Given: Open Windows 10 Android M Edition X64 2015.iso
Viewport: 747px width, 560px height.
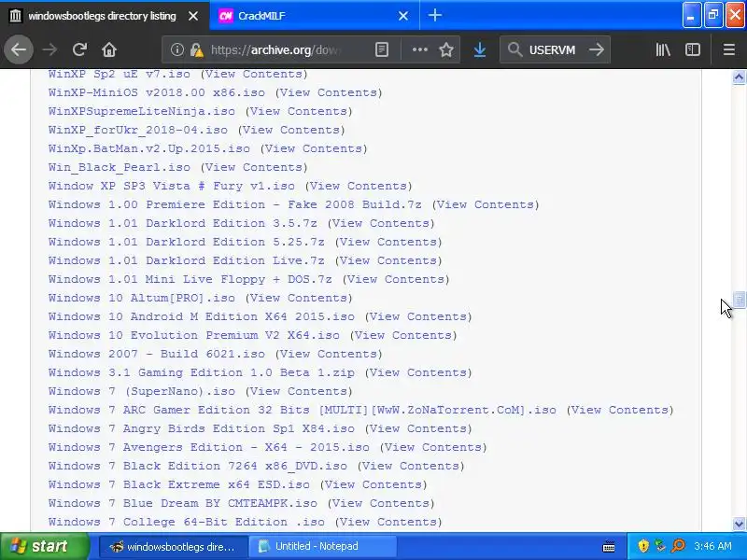Looking at the screenshot, I should pos(202,316).
